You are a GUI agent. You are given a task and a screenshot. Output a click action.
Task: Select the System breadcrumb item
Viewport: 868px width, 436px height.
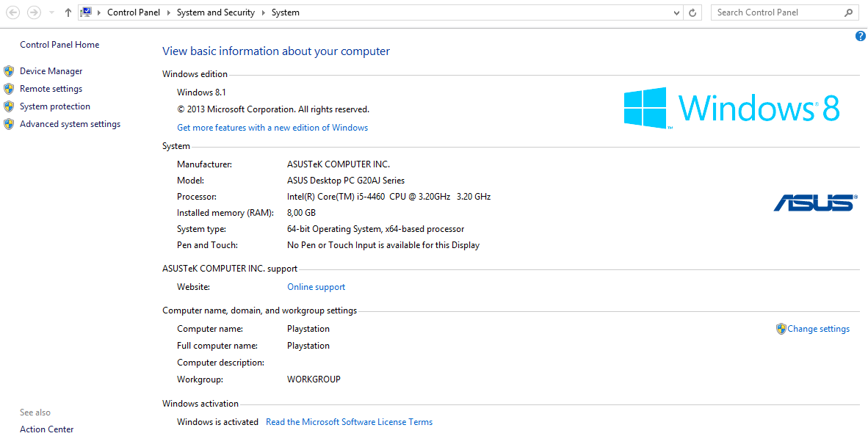point(286,12)
